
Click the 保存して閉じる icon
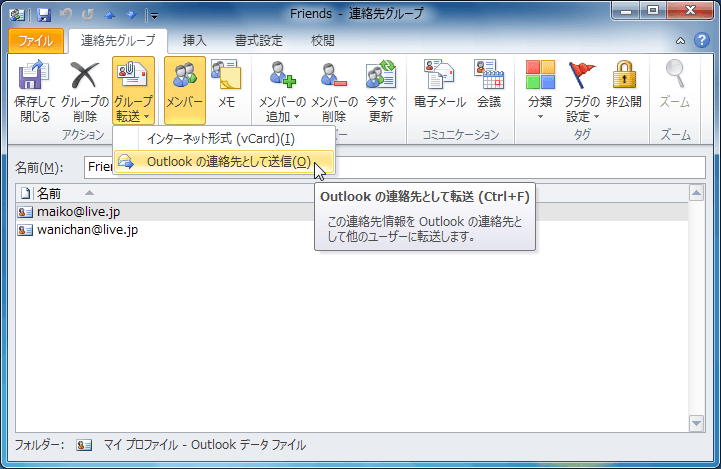tap(34, 76)
